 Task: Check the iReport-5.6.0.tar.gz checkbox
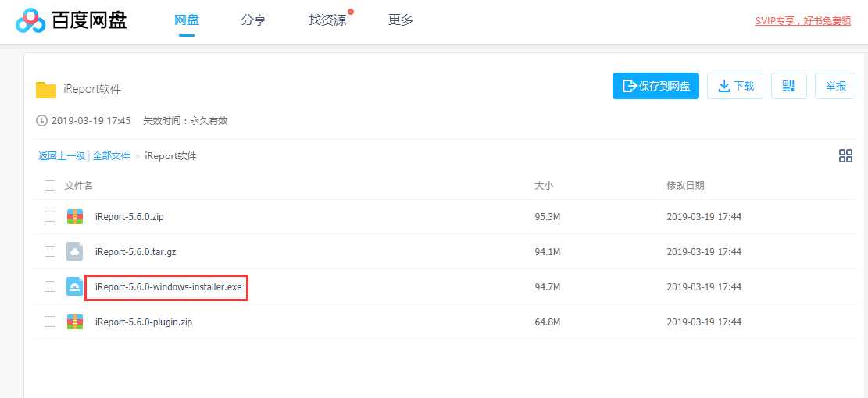[50, 251]
